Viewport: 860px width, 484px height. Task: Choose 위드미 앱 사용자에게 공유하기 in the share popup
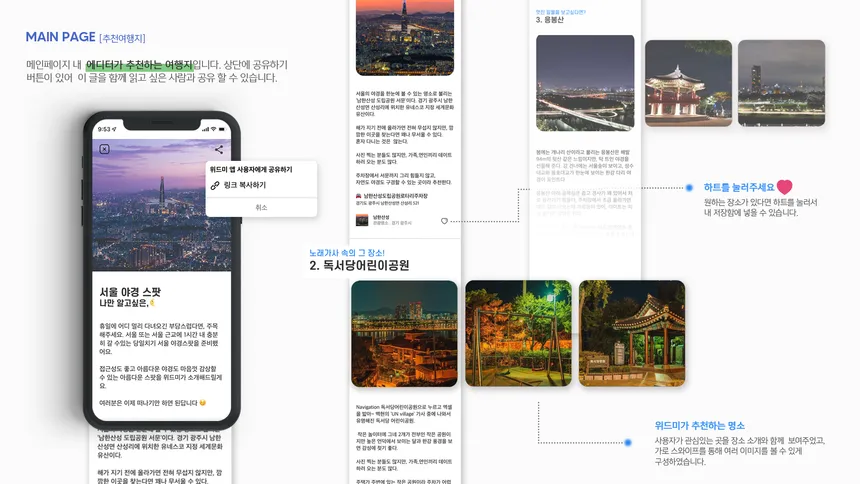click(251, 170)
